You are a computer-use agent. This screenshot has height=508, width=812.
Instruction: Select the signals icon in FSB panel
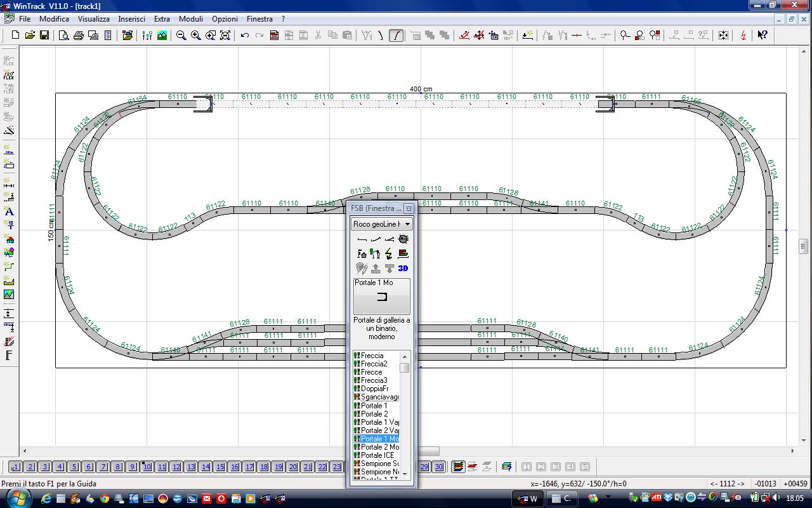tap(376, 254)
